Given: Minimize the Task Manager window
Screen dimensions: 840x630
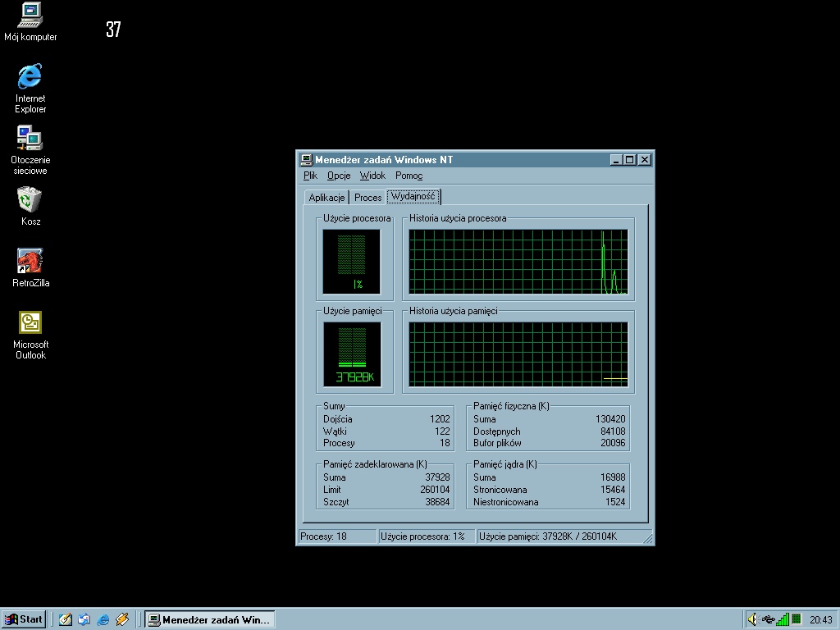Looking at the screenshot, I should [x=616, y=160].
